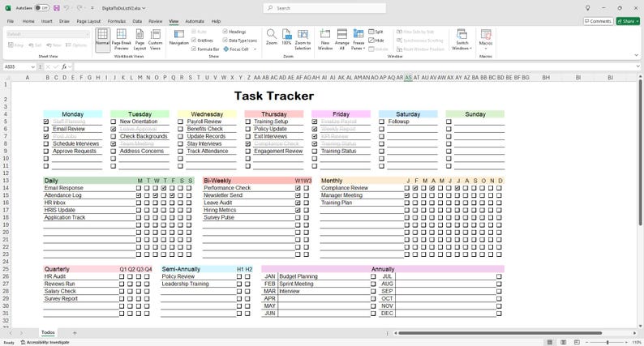
Task: Click the Focus Cell icon
Action: pos(226,49)
